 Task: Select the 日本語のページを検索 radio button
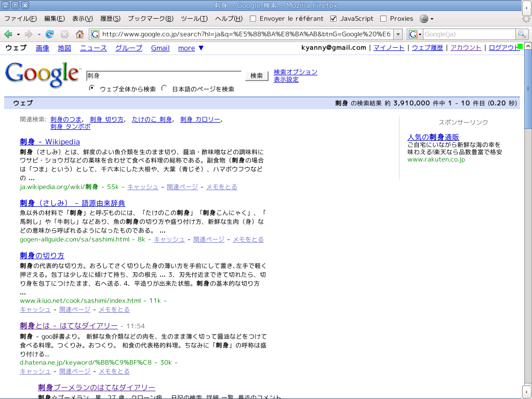[x=163, y=88]
